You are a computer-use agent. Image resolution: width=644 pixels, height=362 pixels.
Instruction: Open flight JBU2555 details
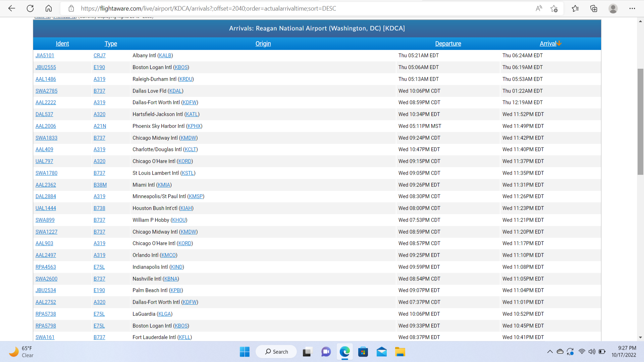(x=46, y=67)
